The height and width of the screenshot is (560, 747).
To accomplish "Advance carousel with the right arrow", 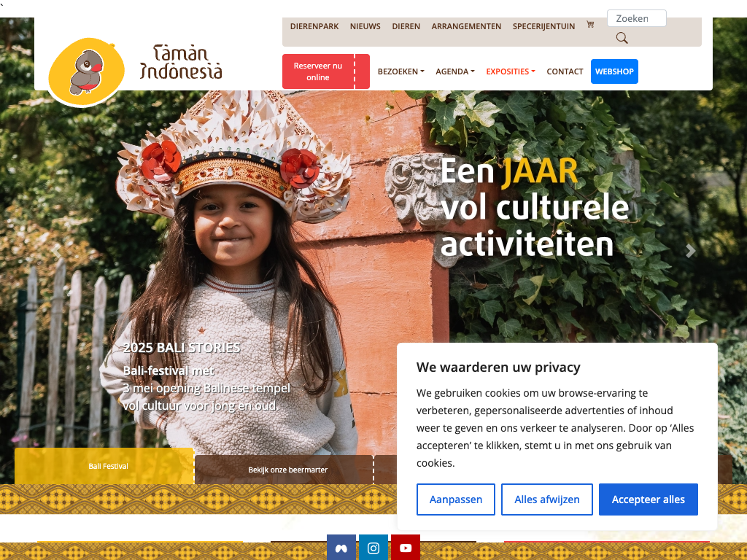I will (690, 251).
